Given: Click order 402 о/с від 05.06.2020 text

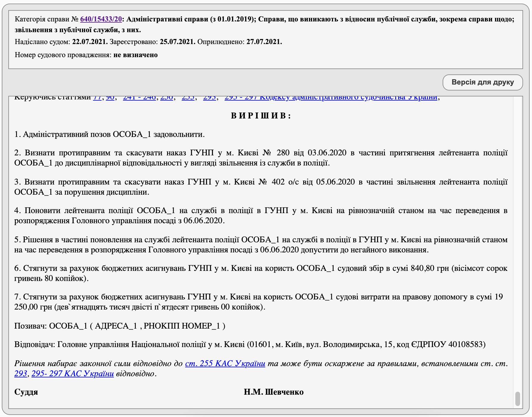Looking at the screenshot, I should [313, 182].
